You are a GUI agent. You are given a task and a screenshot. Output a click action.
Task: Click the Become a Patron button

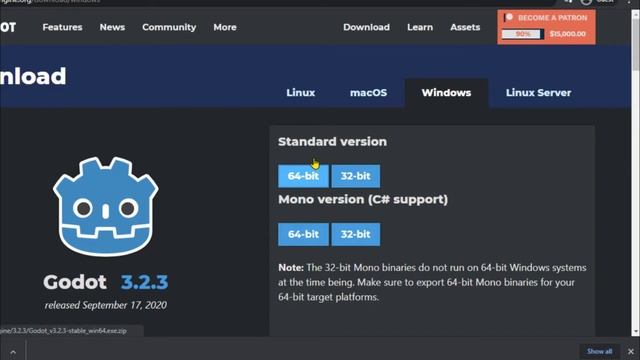click(x=546, y=27)
